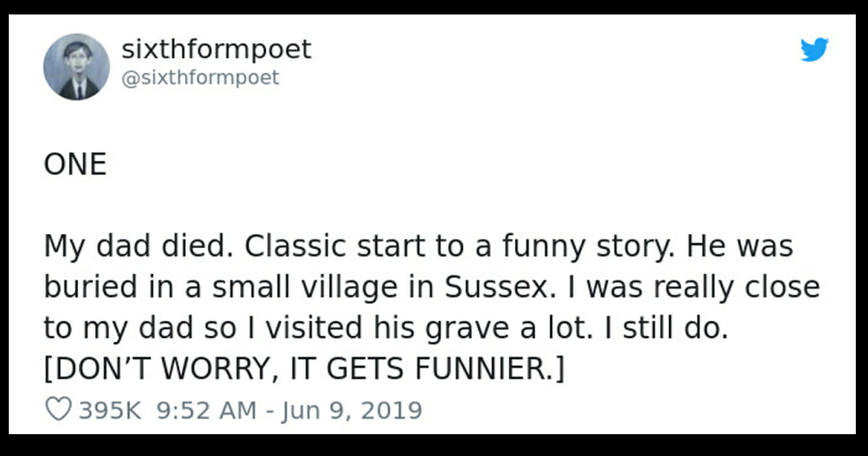Click the blue Twitter bird logo
This screenshot has width=868, height=456.
814,51
